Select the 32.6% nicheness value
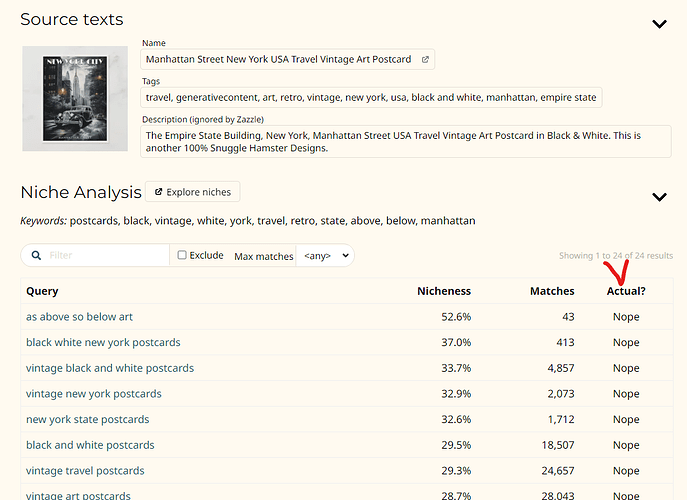This screenshot has width=687, height=500. click(456, 419)
